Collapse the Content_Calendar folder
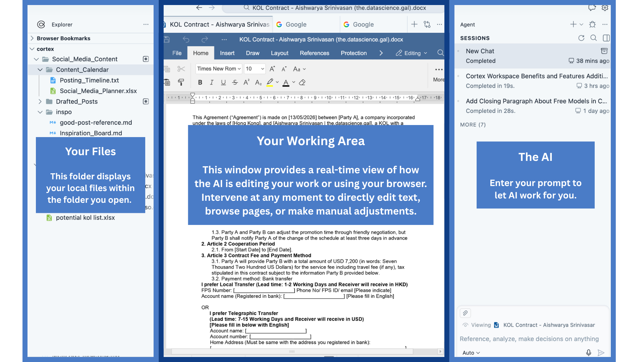 (40, 70)
